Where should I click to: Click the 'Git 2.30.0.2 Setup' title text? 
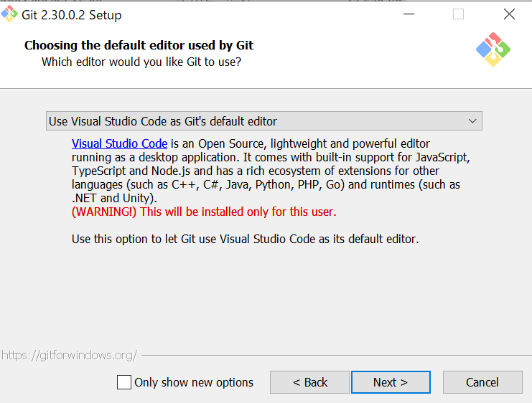click(x=72, y=14)
